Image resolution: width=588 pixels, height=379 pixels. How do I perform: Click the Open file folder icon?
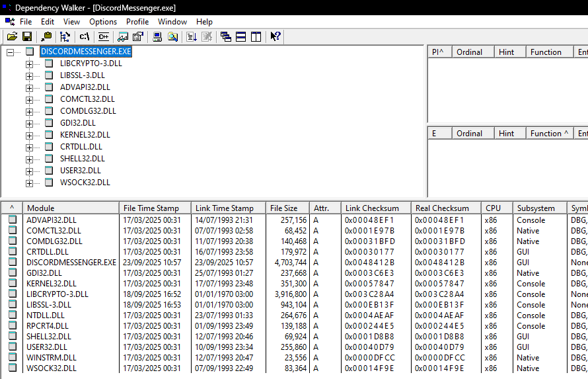tap(12, 37)
